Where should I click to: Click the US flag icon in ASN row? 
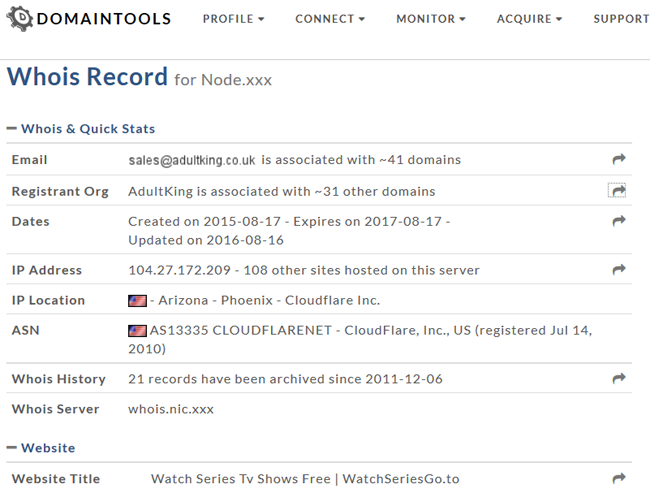click(137, 331)
